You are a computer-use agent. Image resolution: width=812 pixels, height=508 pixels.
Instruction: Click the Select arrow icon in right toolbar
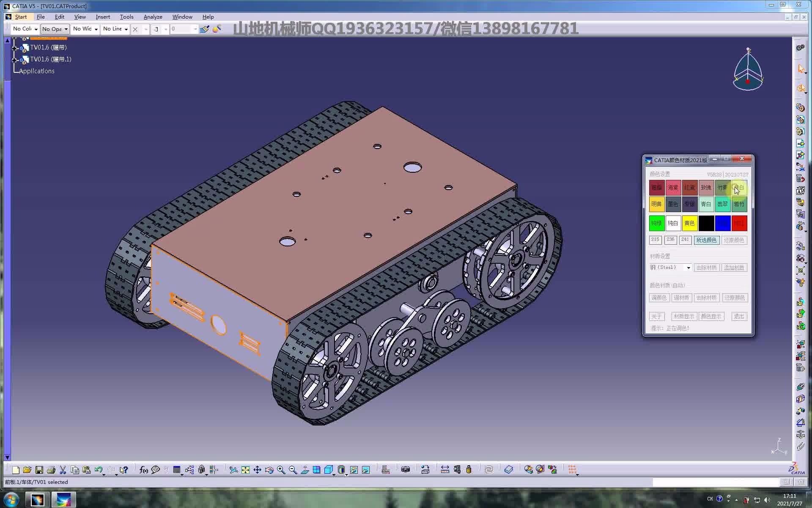801,69
